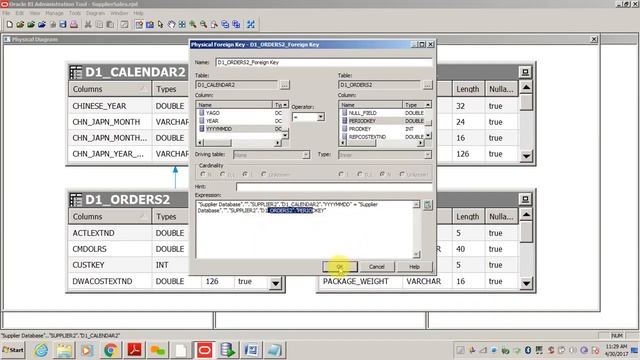This screenshot has height=360, width=640.
Task: Open the Manage menu
Action: pos(54,13)
